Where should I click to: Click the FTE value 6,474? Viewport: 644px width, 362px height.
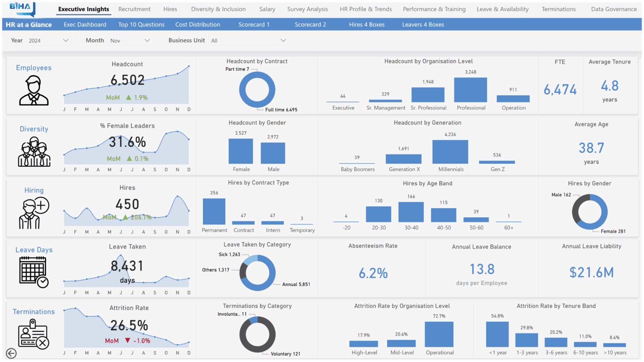pos(560,90)
